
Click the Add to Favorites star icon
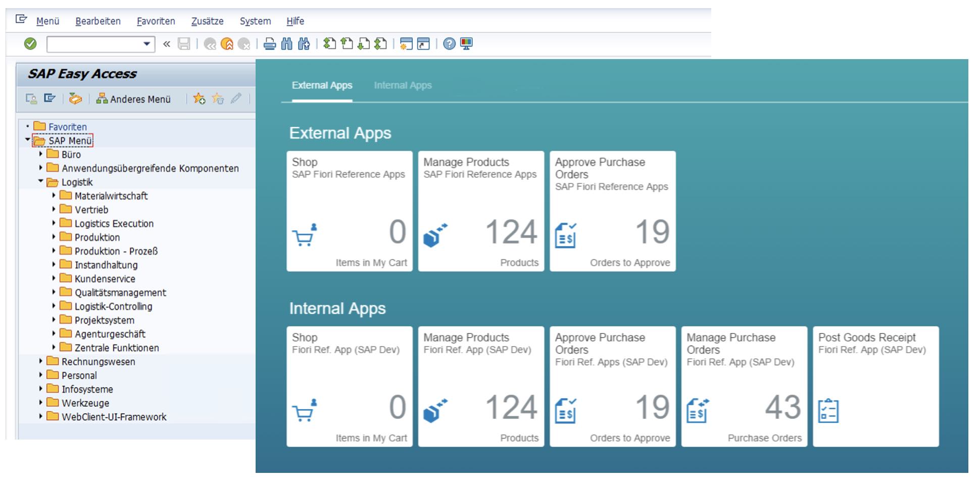(x=199, y=99)
